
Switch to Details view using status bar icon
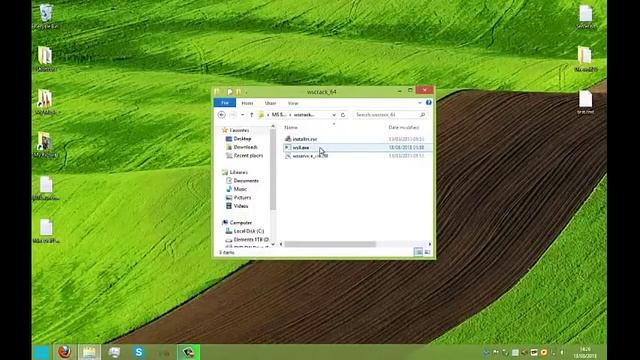(418, 252)
